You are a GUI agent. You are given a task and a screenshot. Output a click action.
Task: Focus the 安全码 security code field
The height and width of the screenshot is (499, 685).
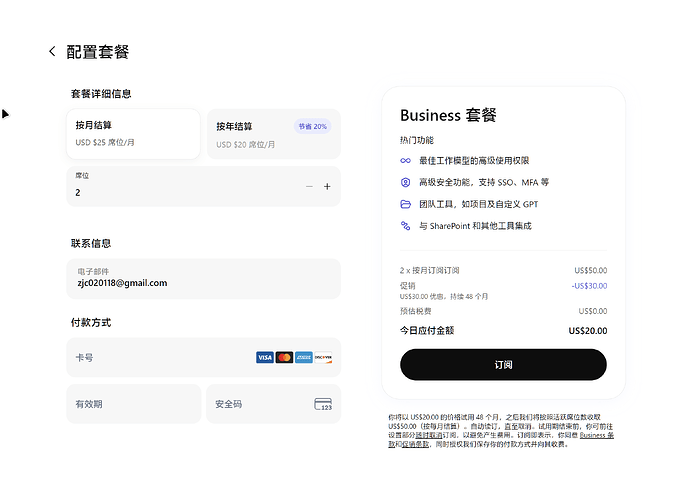click(273, 404)
